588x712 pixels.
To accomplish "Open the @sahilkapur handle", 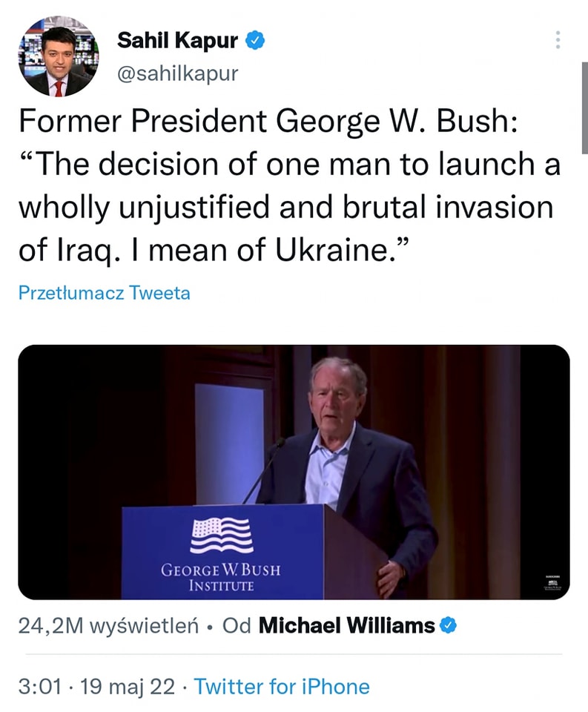I will pos(178,72).
